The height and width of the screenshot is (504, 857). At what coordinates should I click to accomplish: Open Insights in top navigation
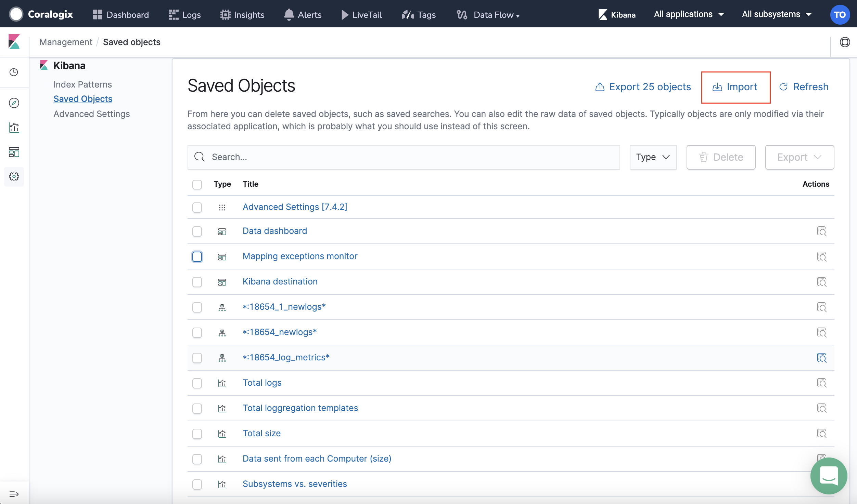click(242, 15)
